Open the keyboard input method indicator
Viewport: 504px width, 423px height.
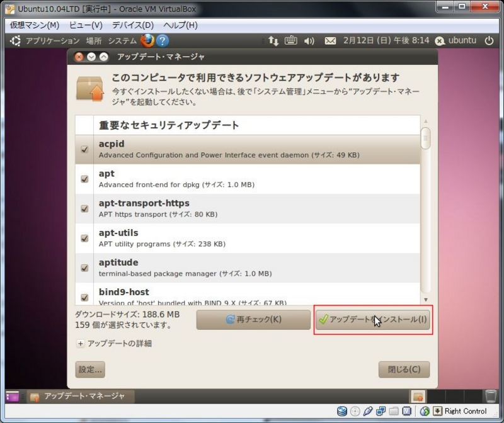(x=291, y=40)
